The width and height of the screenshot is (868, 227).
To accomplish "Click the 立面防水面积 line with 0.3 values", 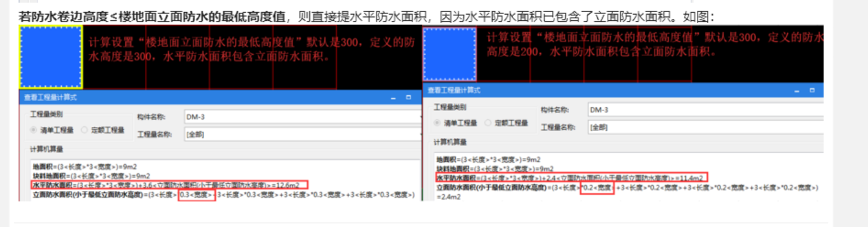I will 224,195.
